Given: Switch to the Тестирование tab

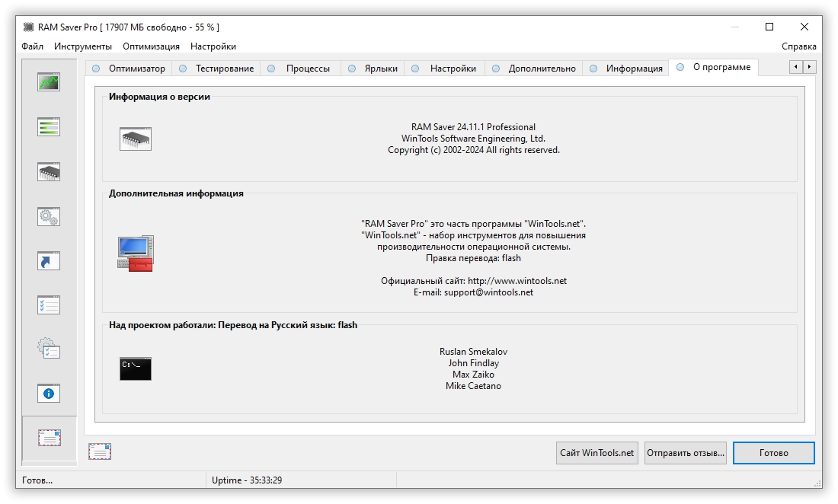Looking at the screenshot, I should [216, 69].
